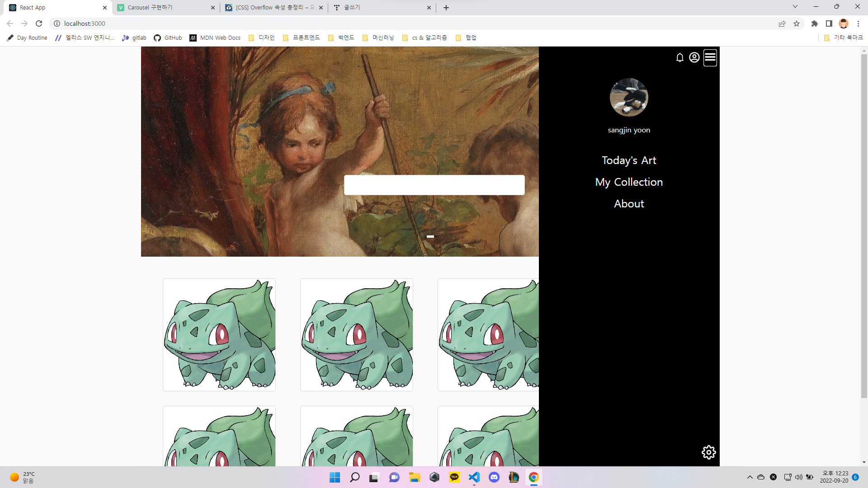This screenshot has width=868, height=488.
Task: Select the carousel indicator dash
Action: pyautogui.click(x=430, y=236)
